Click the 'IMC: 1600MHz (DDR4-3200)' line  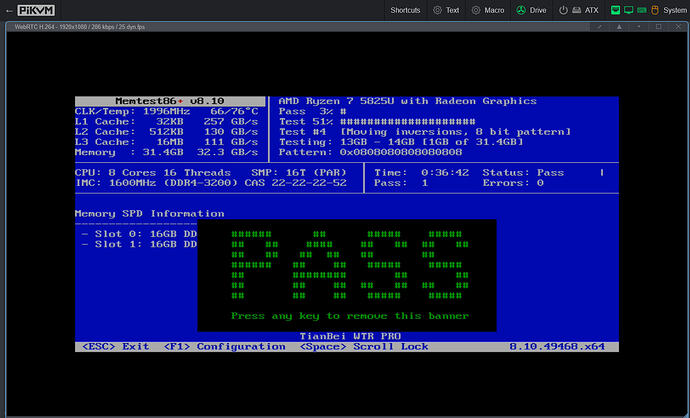point(156,183)
